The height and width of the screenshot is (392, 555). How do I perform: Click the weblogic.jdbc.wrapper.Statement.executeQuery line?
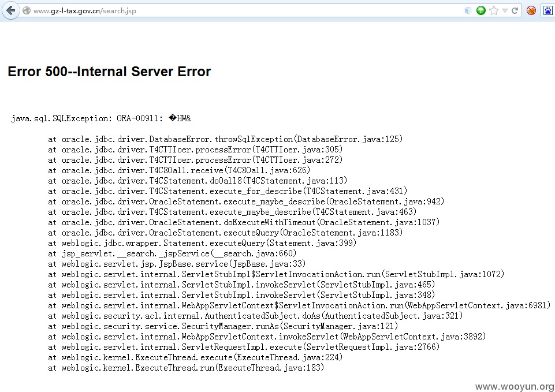click(x=202, y=243)
